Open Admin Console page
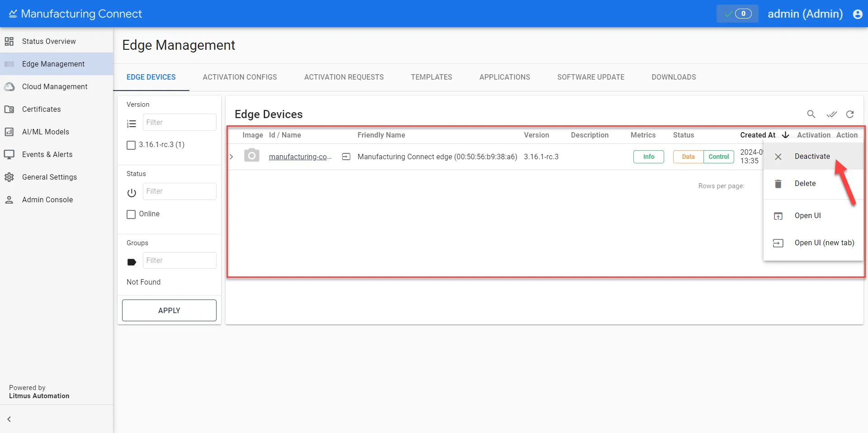The image size is (868, 433). pos(57,200)
